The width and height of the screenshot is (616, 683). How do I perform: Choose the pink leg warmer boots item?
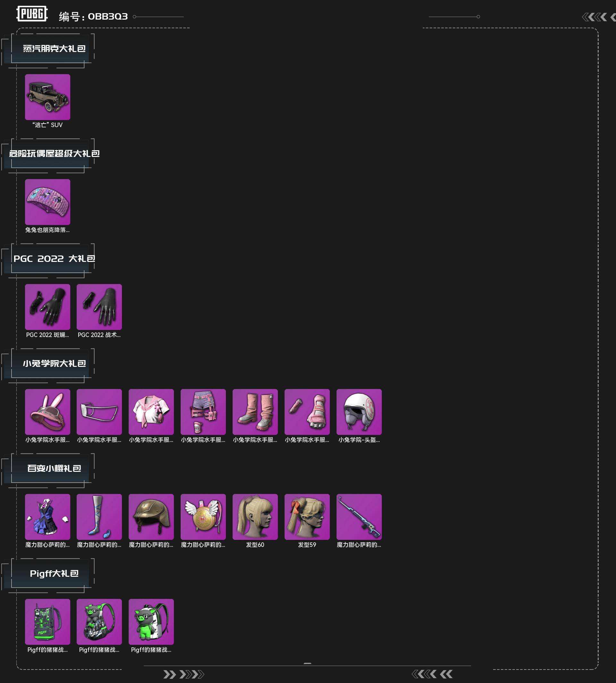coord(255,412)
